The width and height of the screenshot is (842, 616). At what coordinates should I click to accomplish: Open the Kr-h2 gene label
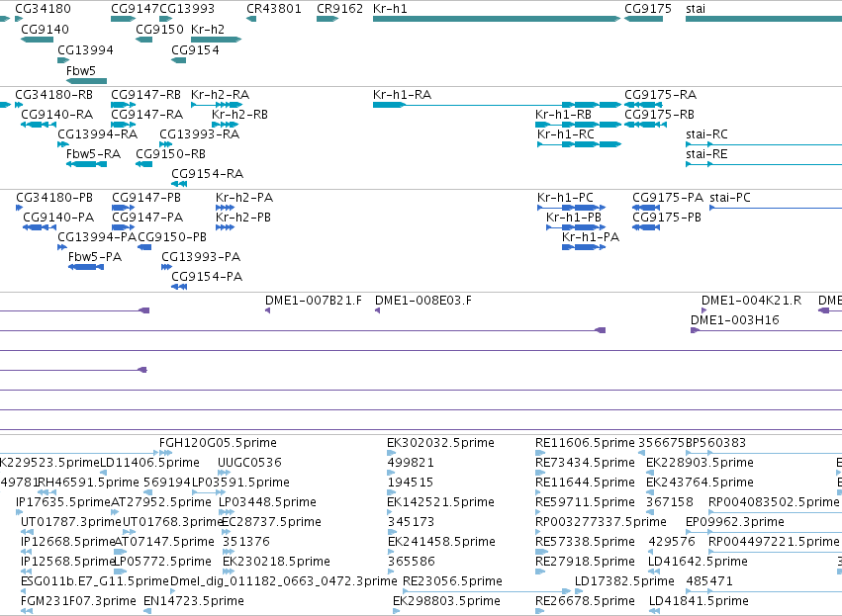click(x=208, y=29)
